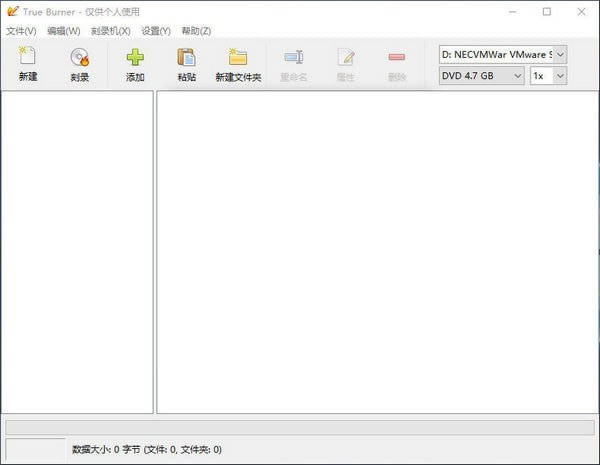Open the 设置(Y) menu
The width and height of the screenshot is (600, 465).
pos(156,31)
